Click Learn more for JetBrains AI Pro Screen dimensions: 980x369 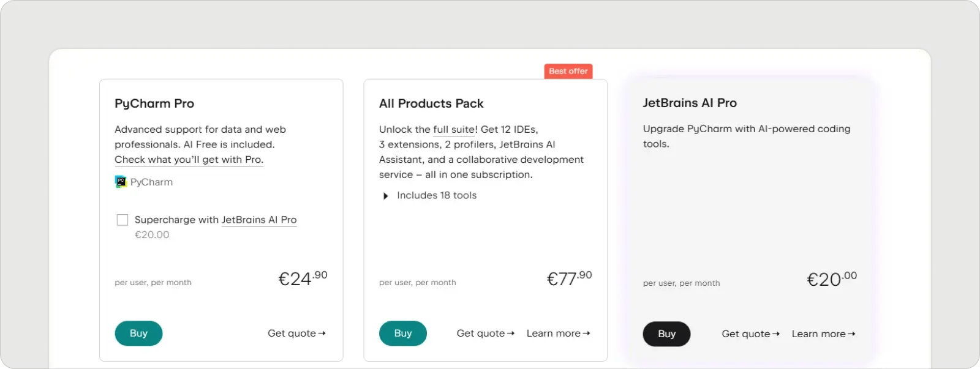pos(823,334)
